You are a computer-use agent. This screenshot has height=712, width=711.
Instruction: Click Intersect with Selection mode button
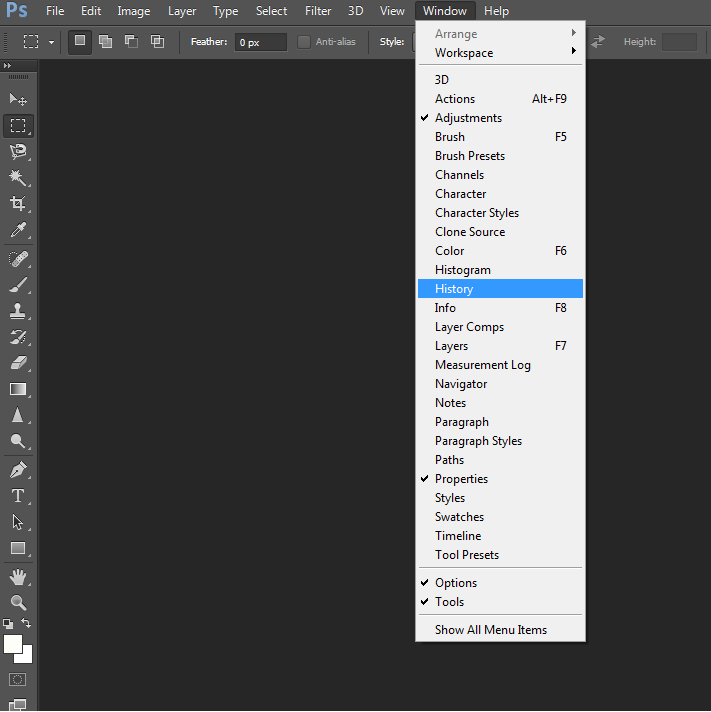[x=158, y=42]
